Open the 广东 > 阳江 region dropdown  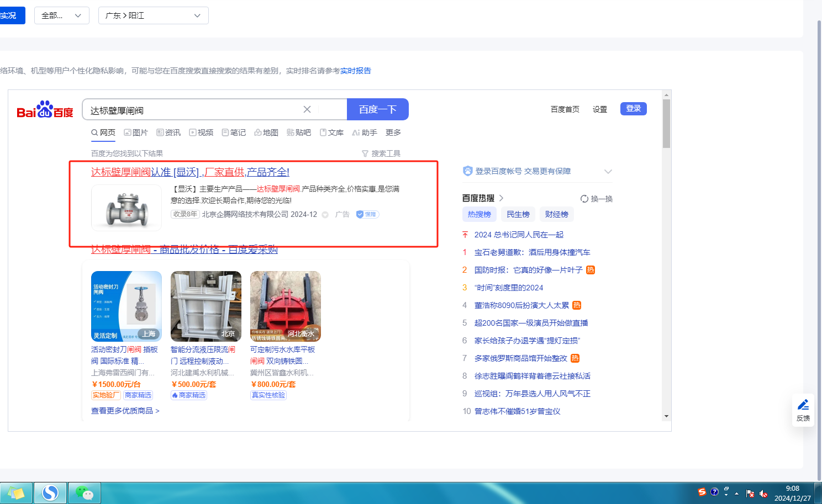[x=154, y=15]
